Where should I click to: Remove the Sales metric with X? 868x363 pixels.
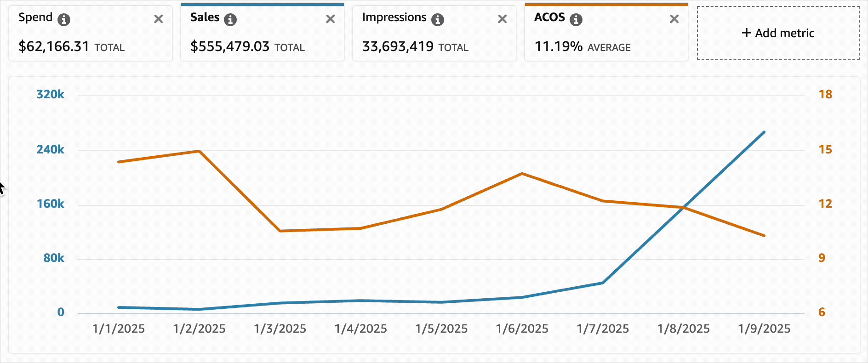coord(330,19)
